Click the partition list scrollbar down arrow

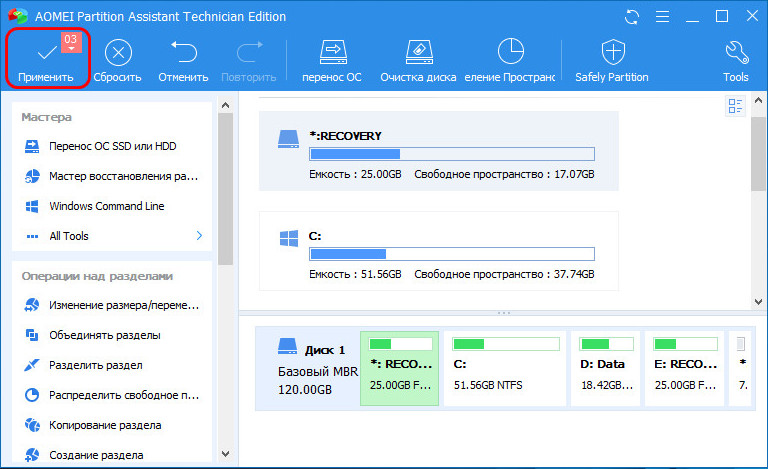pos(758,302)
